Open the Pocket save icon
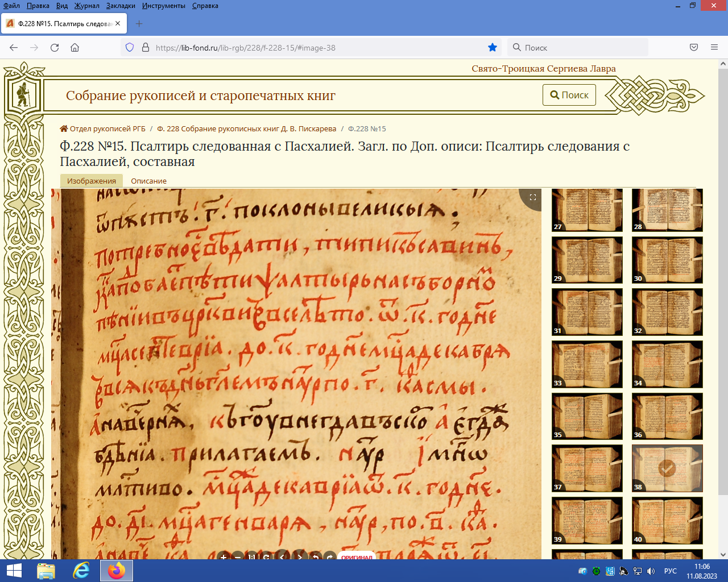 (x=694, y=48)
